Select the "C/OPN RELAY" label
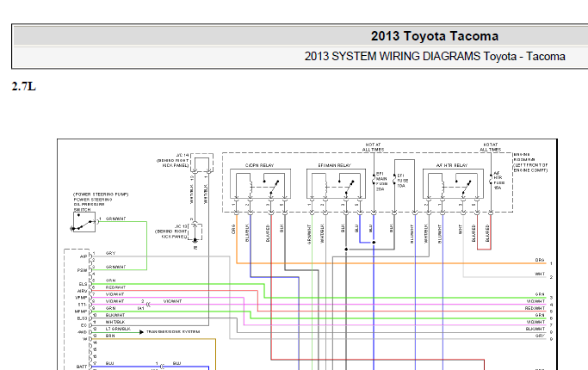The height and width of the screenshot is (370, 588). [259, 165]
